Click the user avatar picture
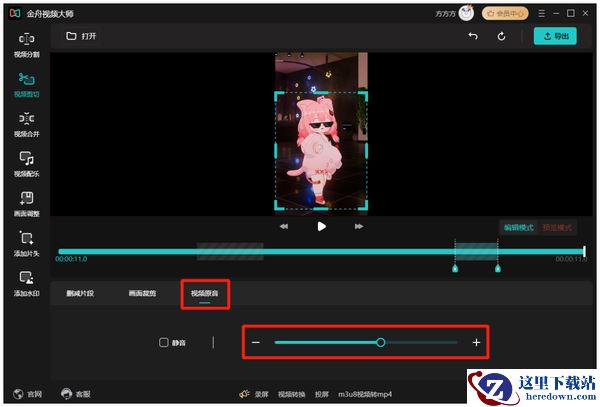The height and width of the screenshot is (407, 600). click(x=466, y=13)
